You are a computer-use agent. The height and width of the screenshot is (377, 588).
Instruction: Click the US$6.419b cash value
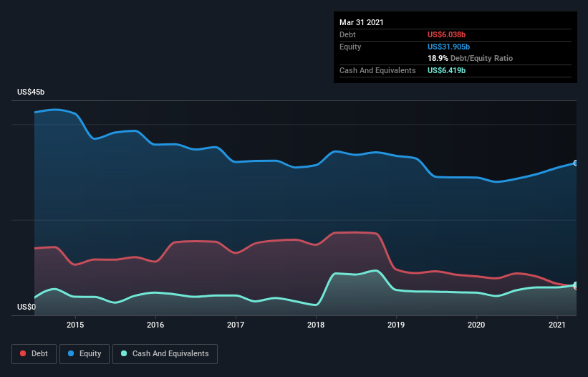coord(446,70)
